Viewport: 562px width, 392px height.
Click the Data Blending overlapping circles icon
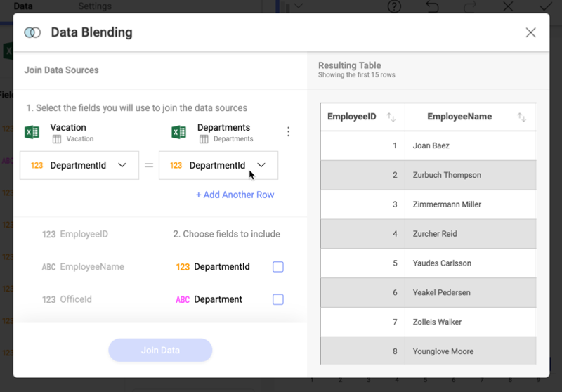[x=32, y=32]
